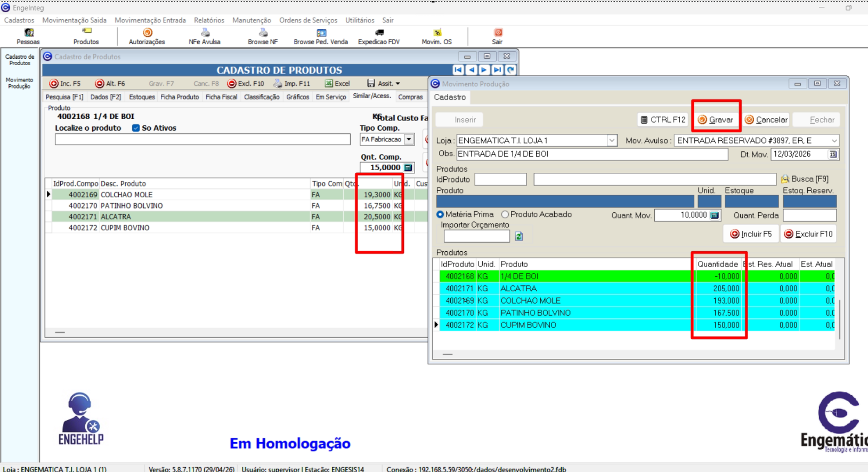The height and width of the screenshot is (472, 868).
Task: Click the Importar Orçamento refresh icon
Action: click(519, 236)
